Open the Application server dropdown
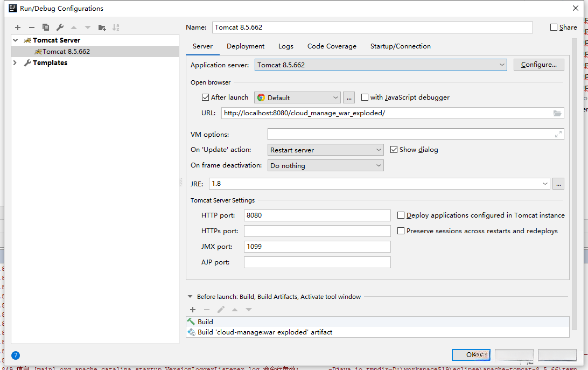The height and width of the screenshot is (370, 588). 381,65
